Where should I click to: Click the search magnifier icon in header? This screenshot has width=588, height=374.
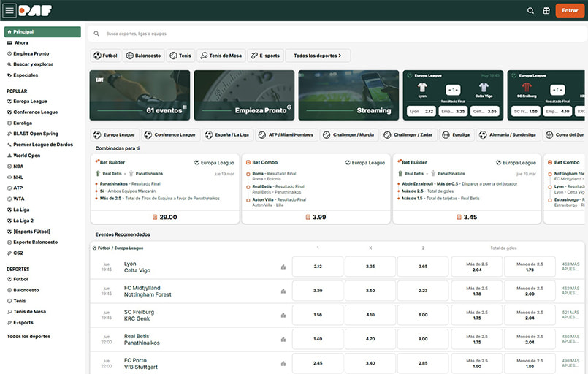(531, 11)
